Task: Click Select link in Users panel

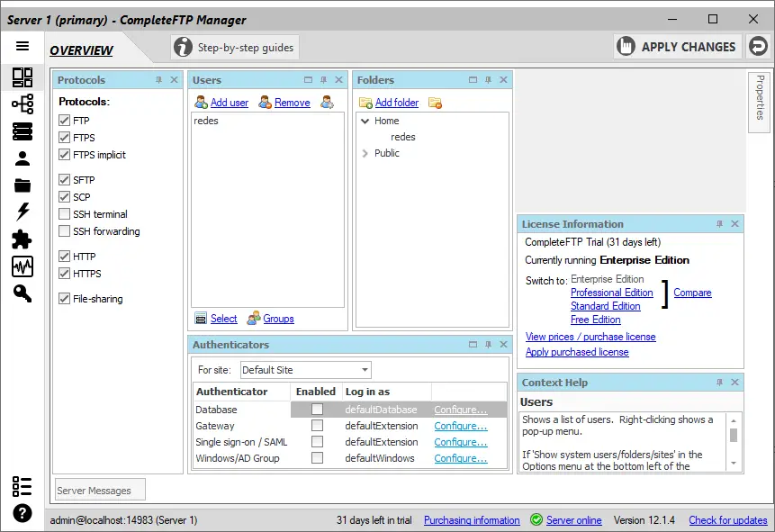Action: point(224,319)
